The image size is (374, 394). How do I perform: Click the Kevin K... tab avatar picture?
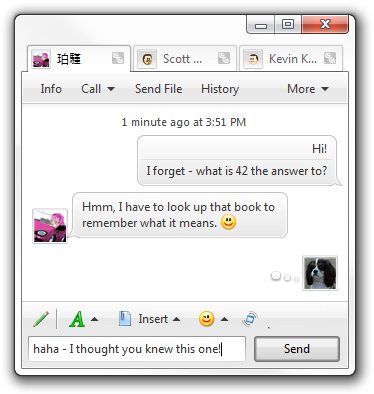pos(253,59)
